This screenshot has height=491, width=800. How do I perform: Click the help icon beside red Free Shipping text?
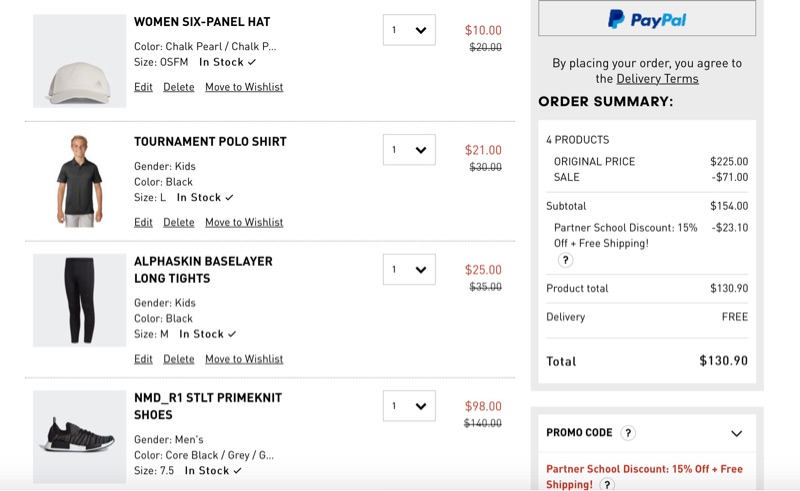pyautogui.click(x=607, y=485)
